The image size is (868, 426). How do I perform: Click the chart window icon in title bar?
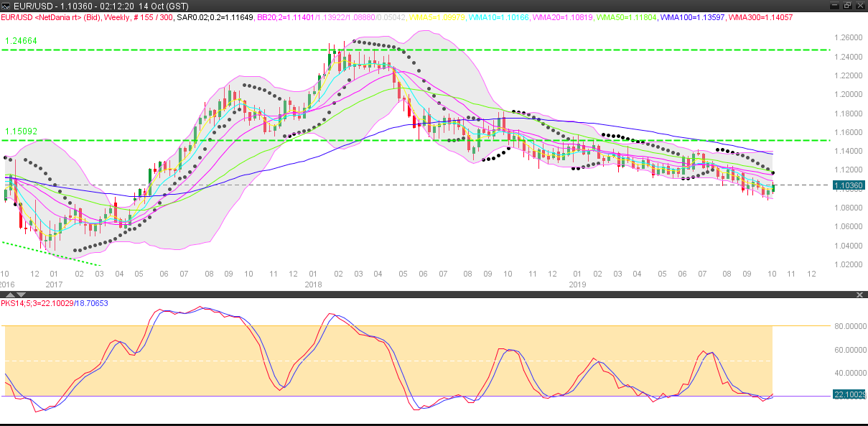[6, 5]
